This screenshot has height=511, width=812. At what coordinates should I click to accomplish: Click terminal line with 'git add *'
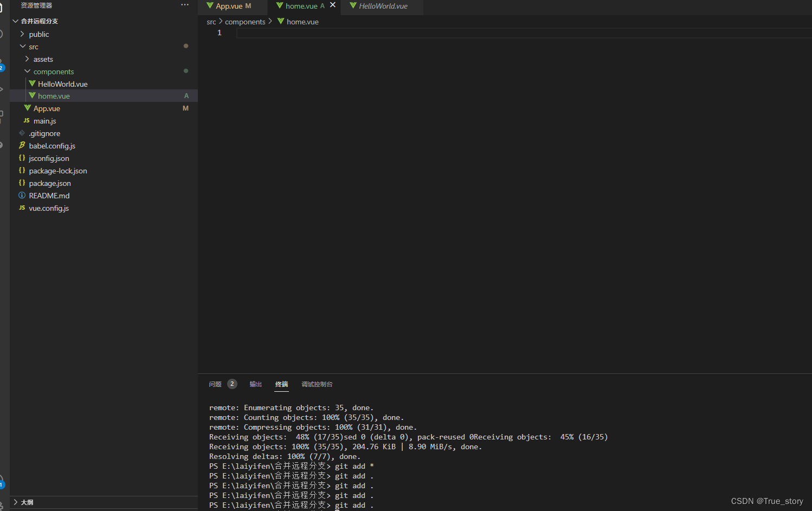(x=292, y=466)
